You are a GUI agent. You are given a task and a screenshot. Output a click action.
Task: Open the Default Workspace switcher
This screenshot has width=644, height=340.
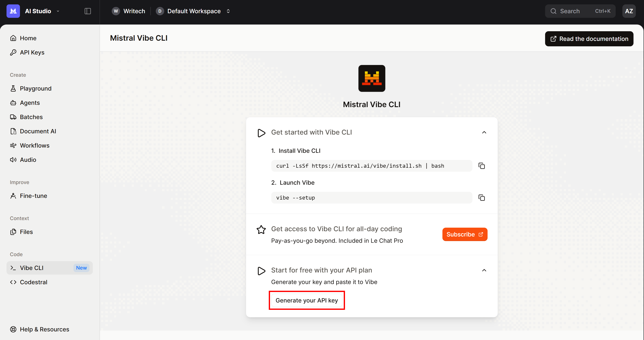point(228,11)
